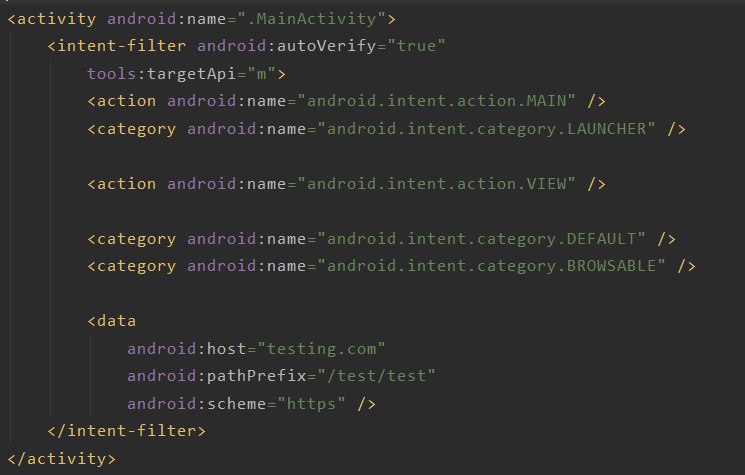Click the self-closing slash after "https"
This screenshot has height=475, width=745.
click(366, 404)
